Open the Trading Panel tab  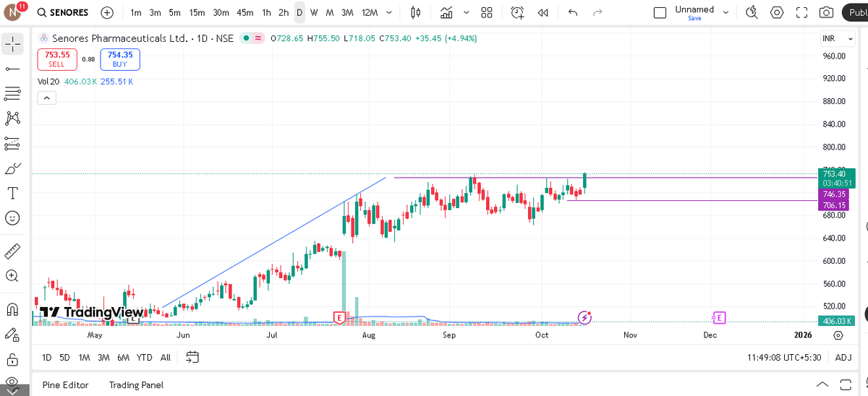point(136,385)
